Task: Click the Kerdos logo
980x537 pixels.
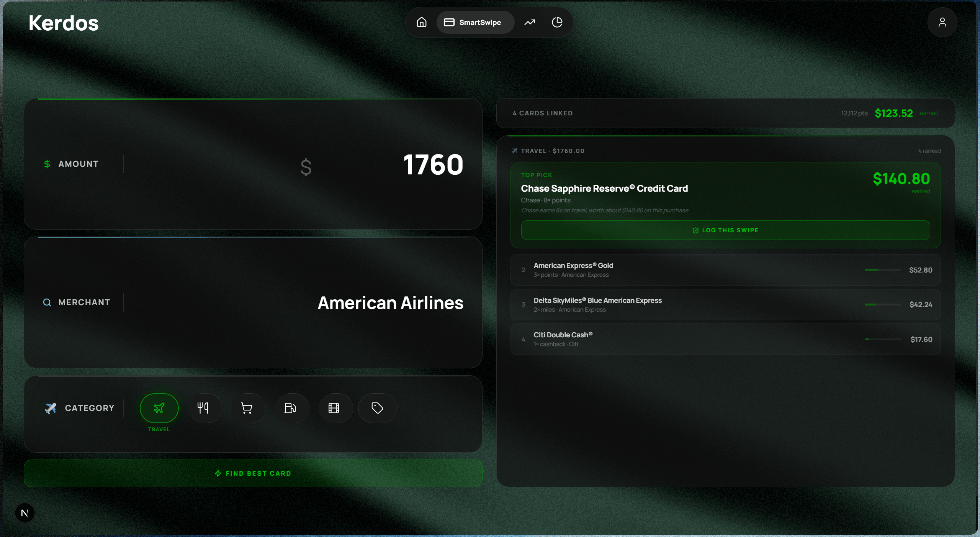Action: tap(64, 23)
